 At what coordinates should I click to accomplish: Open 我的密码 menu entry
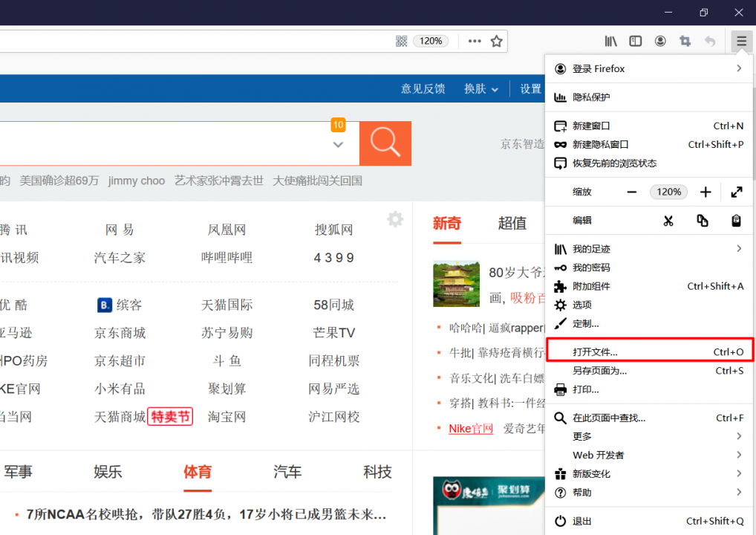click(649, 267)
